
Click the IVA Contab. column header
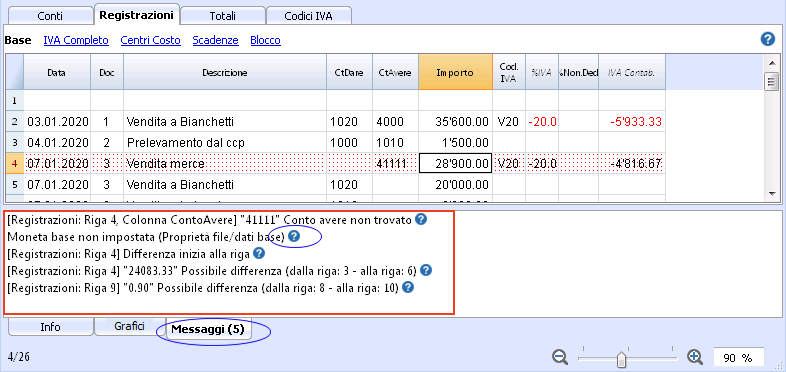[632, 72]
